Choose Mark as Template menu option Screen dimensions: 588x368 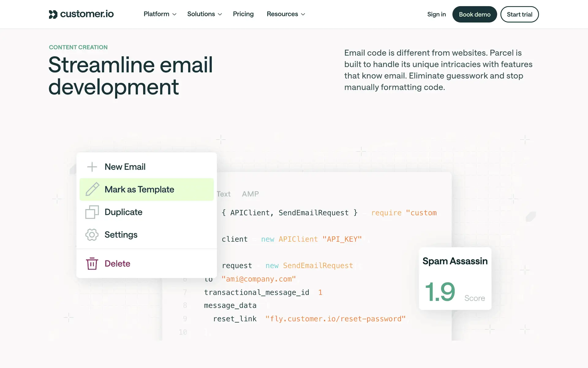click(139, 190)
